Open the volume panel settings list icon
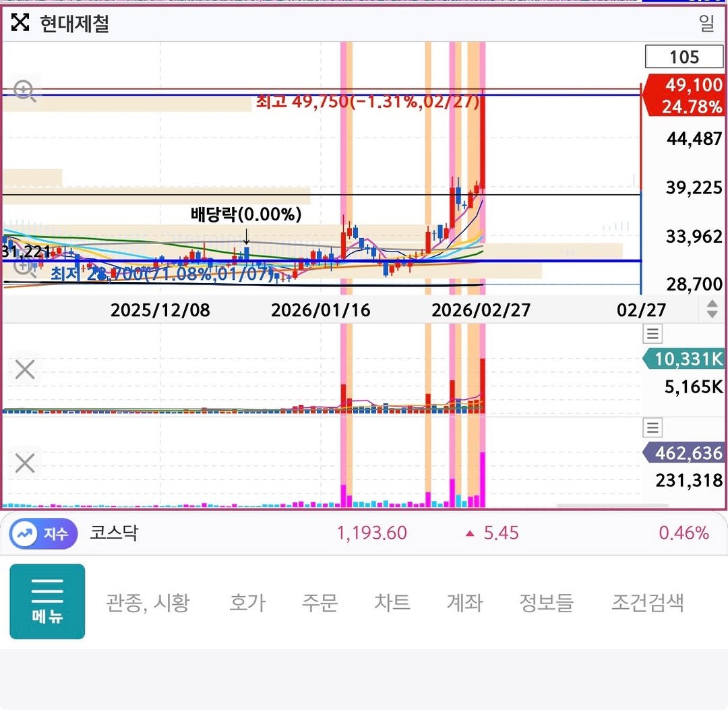This screenshot has width=728, height=710. pyautogui.click(x=653, y=334)
